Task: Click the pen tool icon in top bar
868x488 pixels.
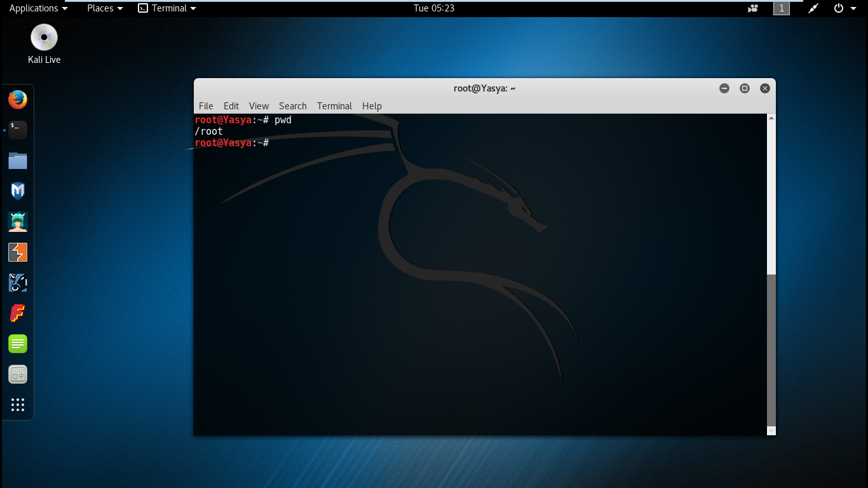Action: tap(813, 8)
